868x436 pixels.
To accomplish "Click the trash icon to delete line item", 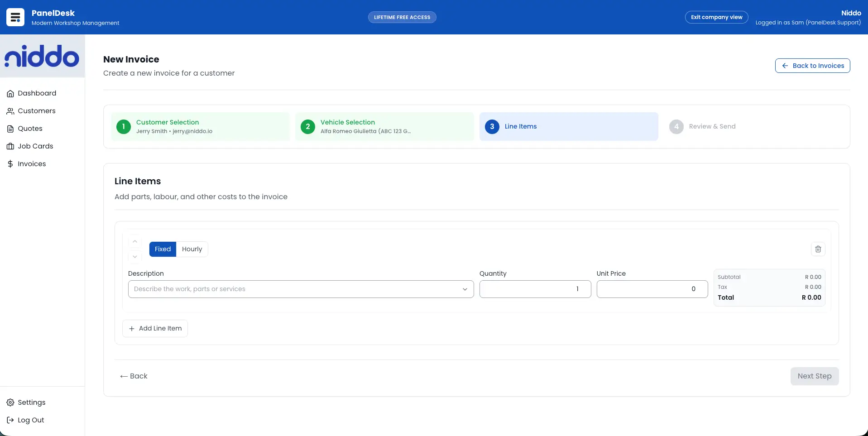I will click(x=818, y=249).
